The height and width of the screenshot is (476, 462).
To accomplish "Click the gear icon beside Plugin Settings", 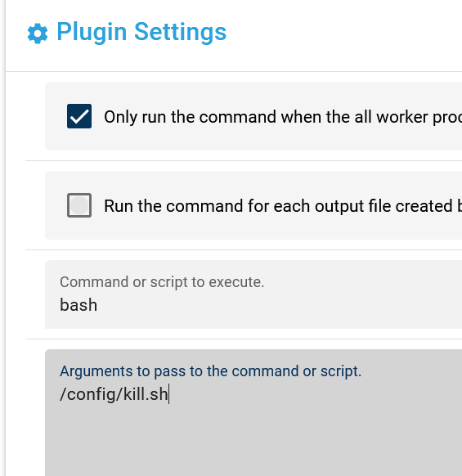I will click(x=38, y=33).
